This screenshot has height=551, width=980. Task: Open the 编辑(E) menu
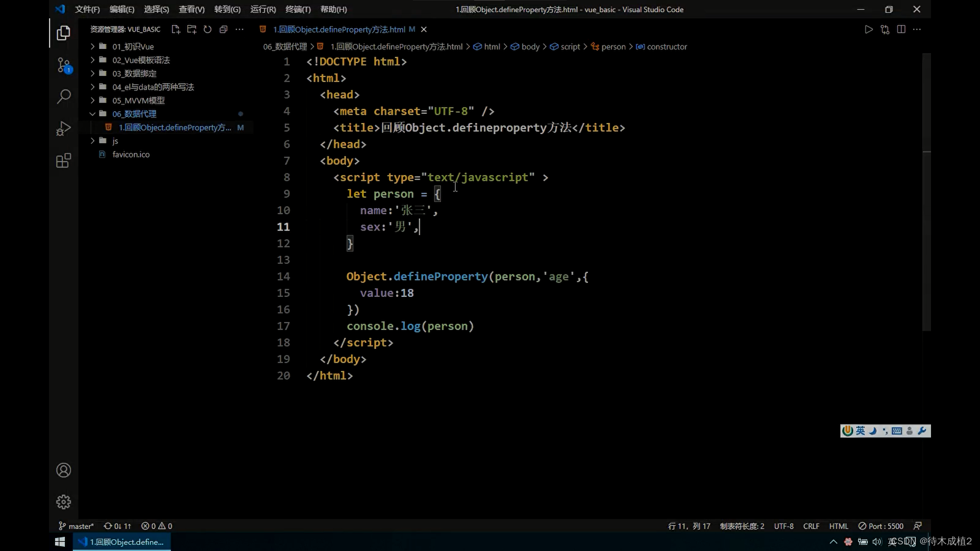click(122, 9)
